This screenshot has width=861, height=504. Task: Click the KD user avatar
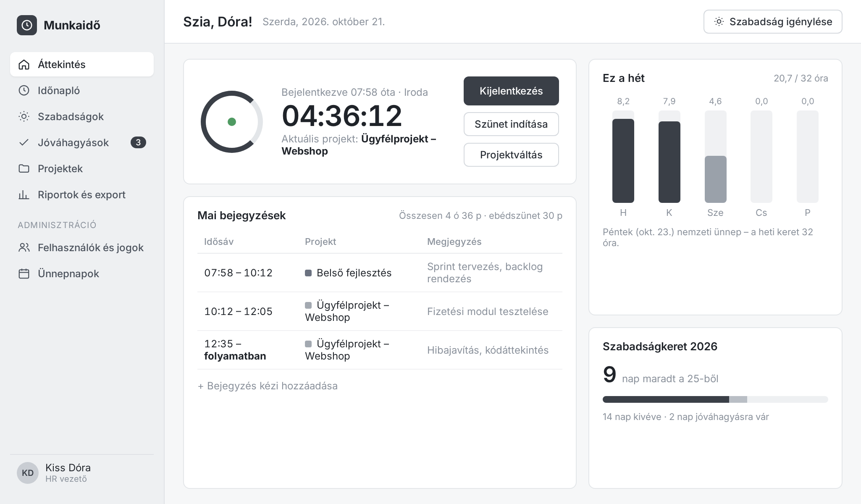pos(28,473)
